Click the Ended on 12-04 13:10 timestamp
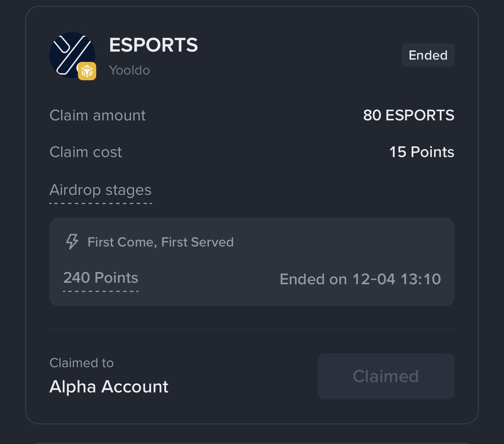504x444 pixels. tap(360, 279)
